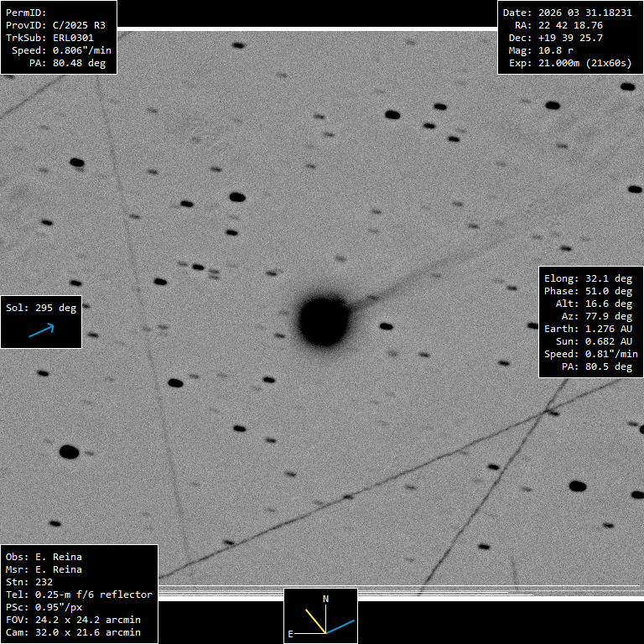Click the FOV 24.2 x 24.2 arcmin line

(x=73, y=620)
